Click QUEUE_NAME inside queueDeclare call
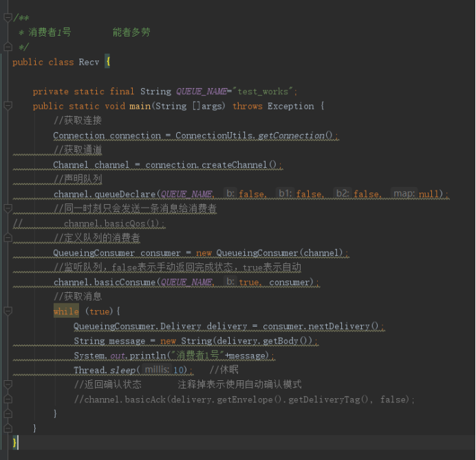The width and height of the screenshot is (476, 460). click(x=186, y=194)
